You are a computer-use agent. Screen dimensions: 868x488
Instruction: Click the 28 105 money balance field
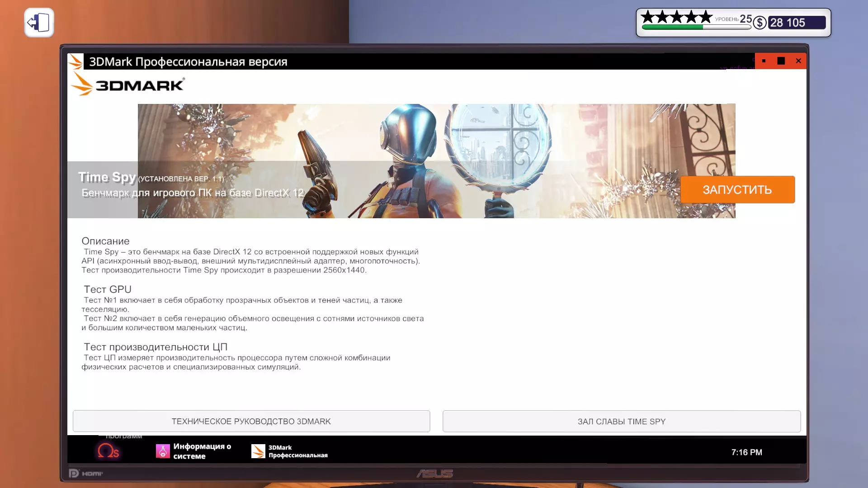click(x=797, y=23)
